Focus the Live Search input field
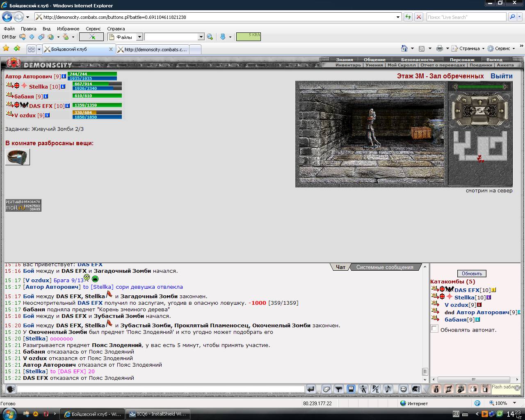This screenshot has width=525, height=420. [466, 17]
